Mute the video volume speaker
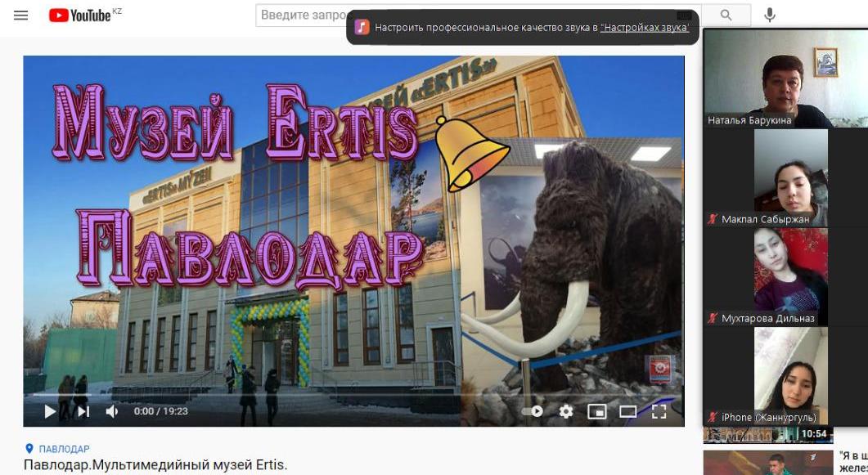 pos(112,411)
